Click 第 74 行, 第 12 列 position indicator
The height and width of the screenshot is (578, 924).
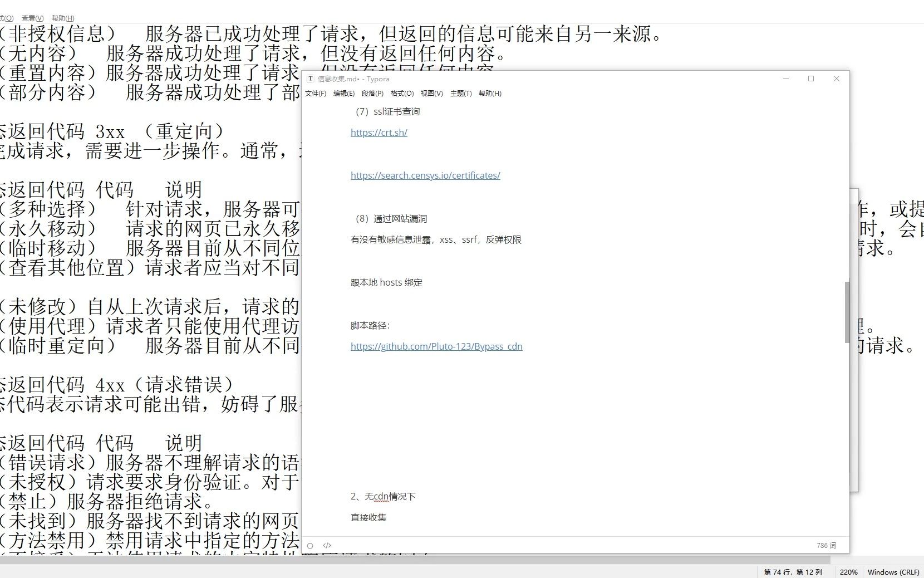click(793, 572)
